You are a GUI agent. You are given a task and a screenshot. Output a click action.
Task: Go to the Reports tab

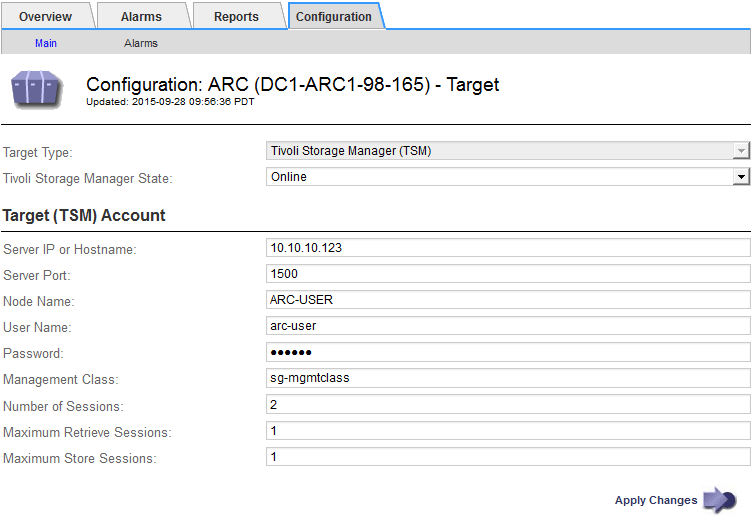pos(236,17)
